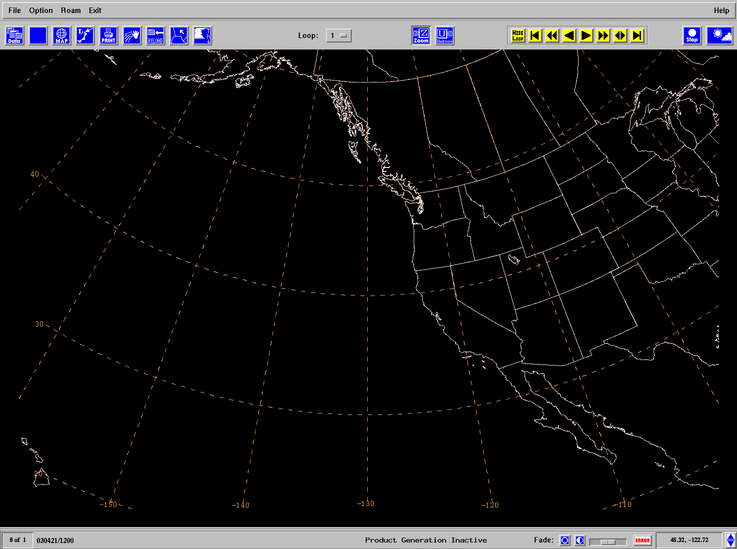Viewport: 737px width, 549px height.
Task: Click the double-left rewind loop arrow
Action: point(552,35)
